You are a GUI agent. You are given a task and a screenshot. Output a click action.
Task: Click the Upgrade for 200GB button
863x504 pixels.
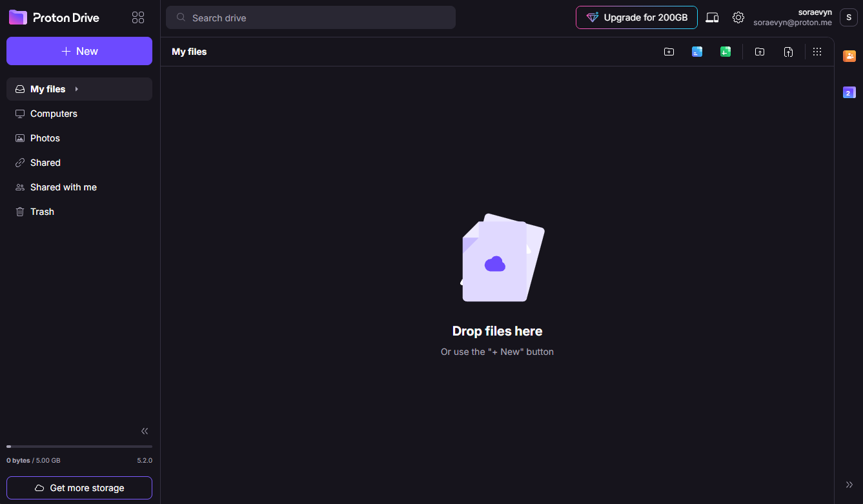636,17
